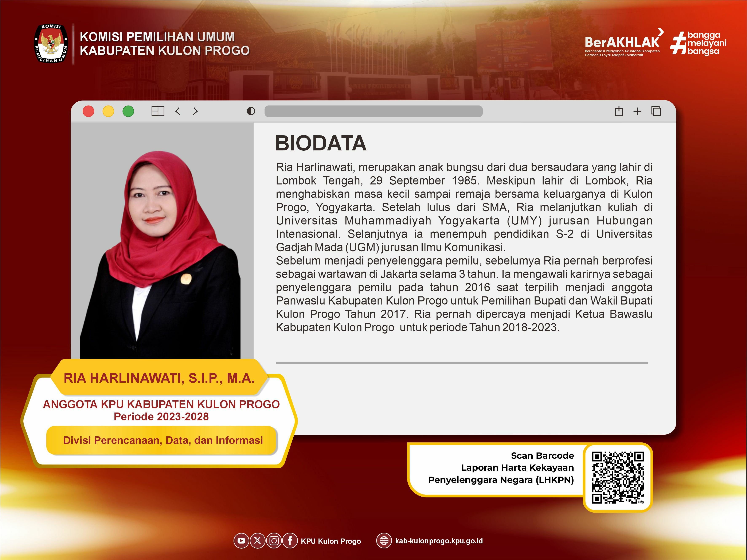Toggle the sidebar layout icon
This screenshot has width=747, height=560.
tap(158, 111)
